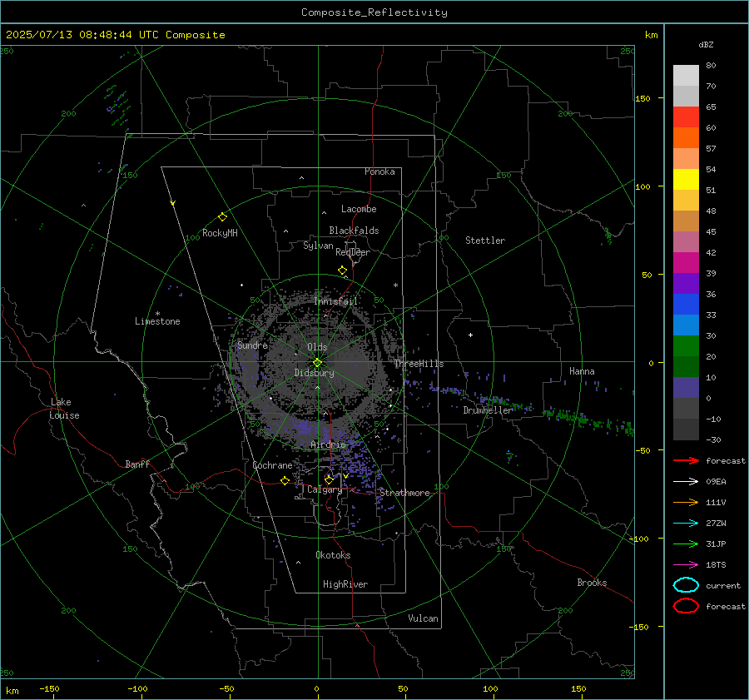Click the Blackfalds city label
This screenshot has width=749, height=700.
coord(354,231)
